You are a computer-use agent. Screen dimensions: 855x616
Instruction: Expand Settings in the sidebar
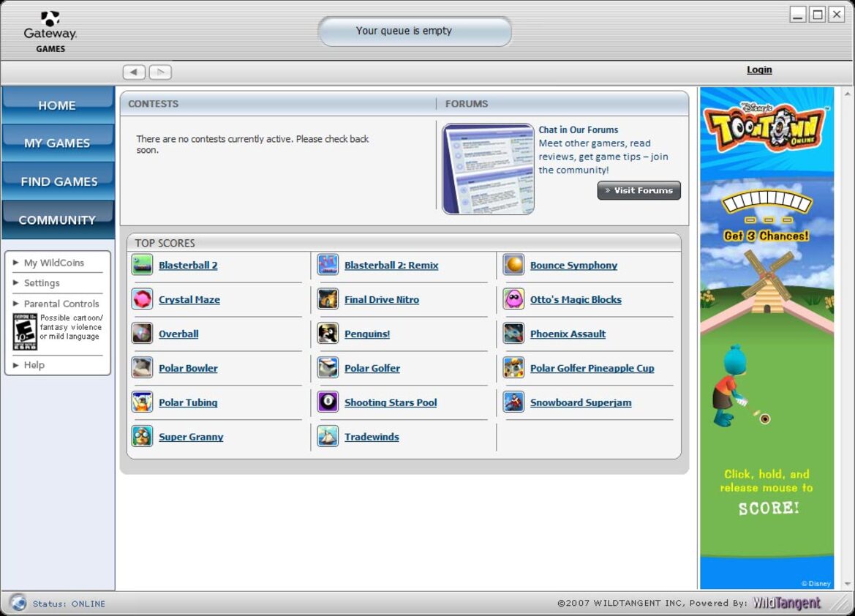(37, 282)
